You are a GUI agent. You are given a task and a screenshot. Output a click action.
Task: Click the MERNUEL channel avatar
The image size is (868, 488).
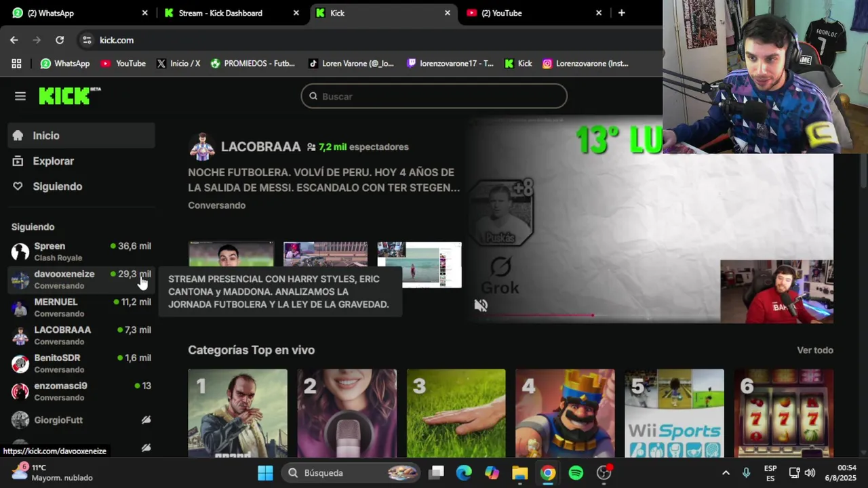point(20,308)
